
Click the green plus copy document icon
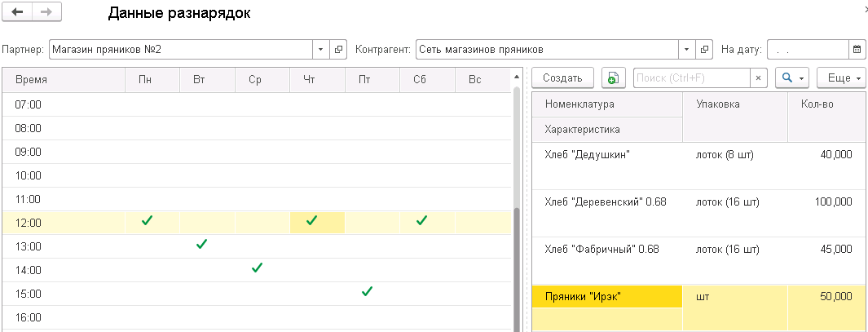click(x=613, y=78)
